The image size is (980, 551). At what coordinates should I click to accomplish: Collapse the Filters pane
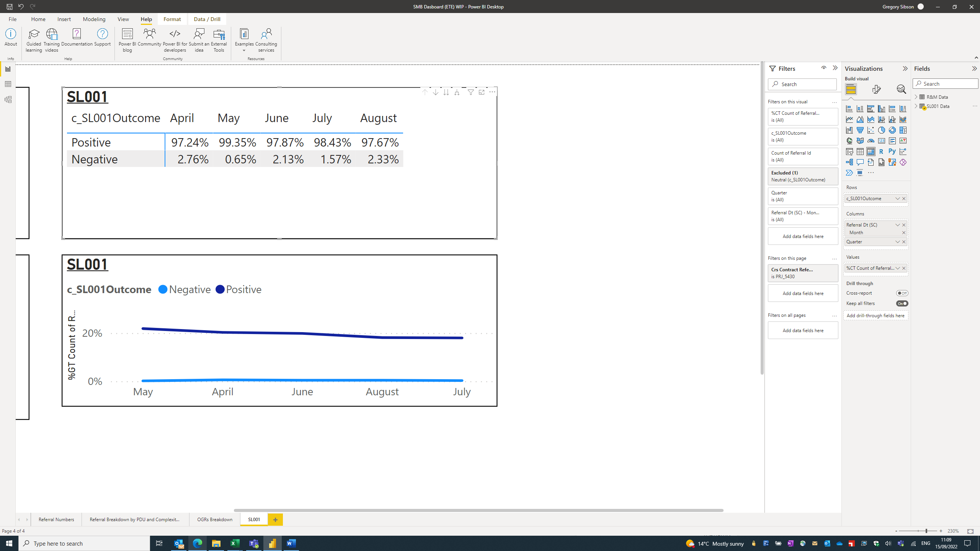click(x=835, y=68)
